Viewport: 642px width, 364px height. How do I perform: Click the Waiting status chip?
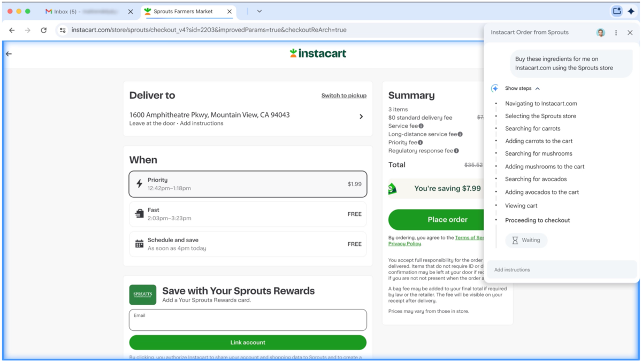click(x=526, y=241)
